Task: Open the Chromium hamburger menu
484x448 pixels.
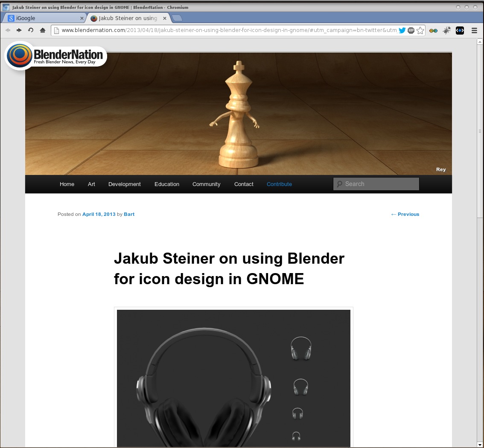Action: click(x=475, y=30)
